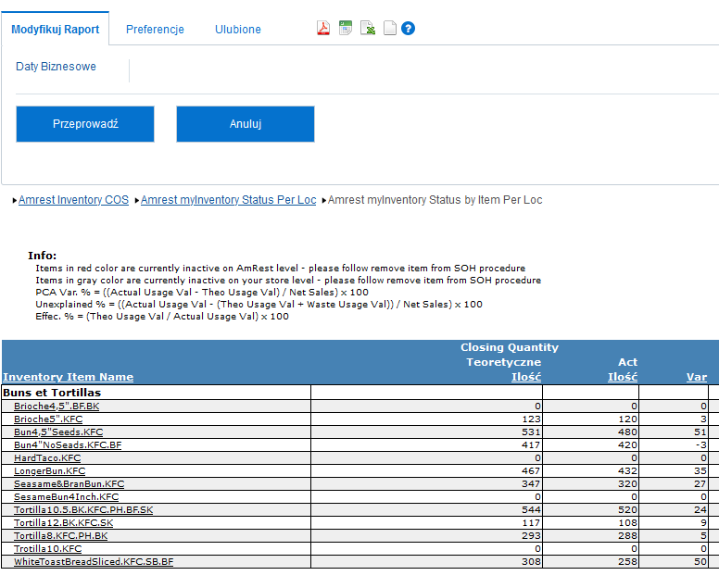Click the Anuluj button
Image resolution: width=719 pixels, height=588 pixels.
click(x=246, y=124)
